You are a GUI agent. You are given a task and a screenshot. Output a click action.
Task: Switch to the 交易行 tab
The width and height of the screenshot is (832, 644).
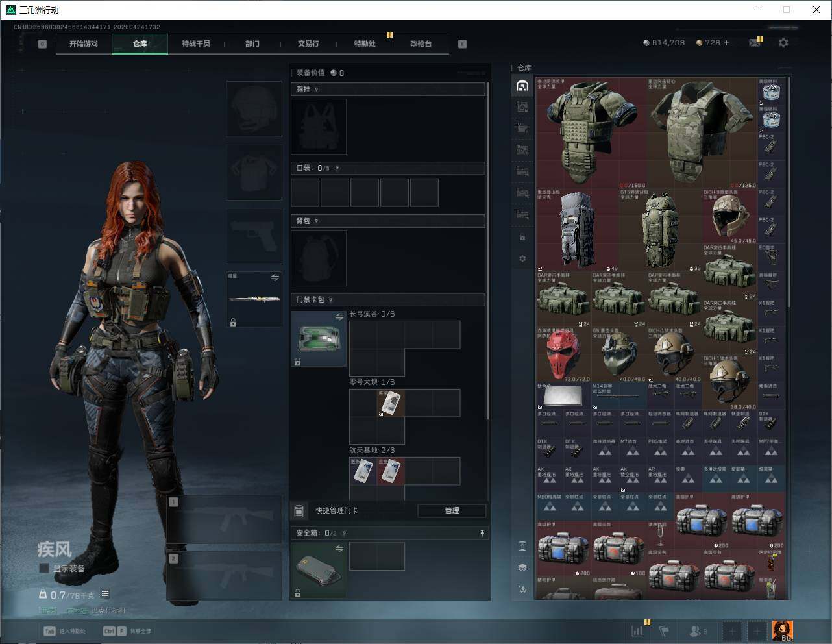pos(308,43)
